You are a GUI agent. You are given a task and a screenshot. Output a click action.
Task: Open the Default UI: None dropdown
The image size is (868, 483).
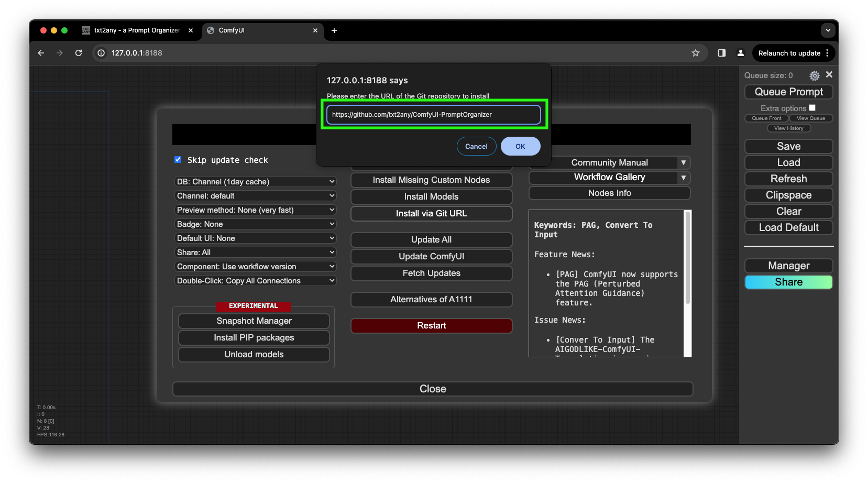click(x=255, y=238)
